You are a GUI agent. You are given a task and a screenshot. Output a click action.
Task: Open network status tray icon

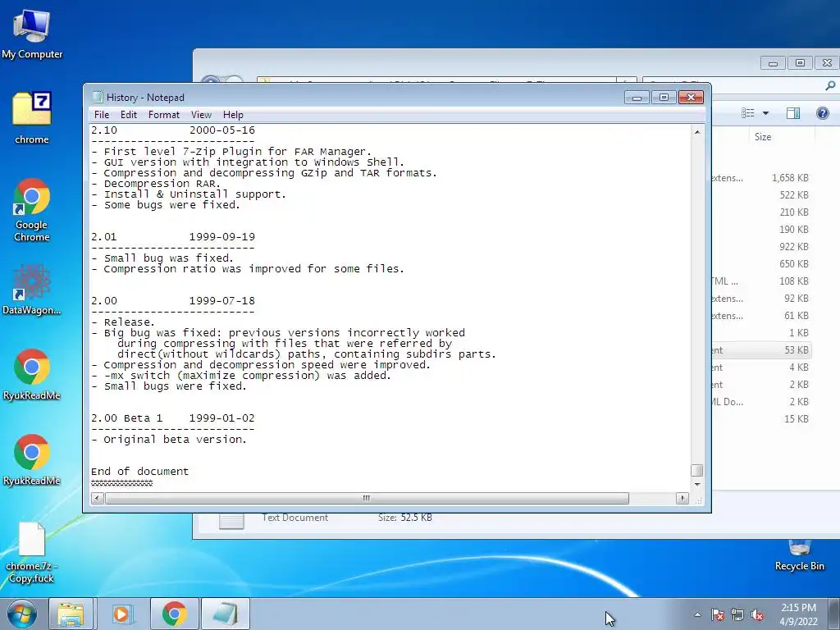pos(737,615)
